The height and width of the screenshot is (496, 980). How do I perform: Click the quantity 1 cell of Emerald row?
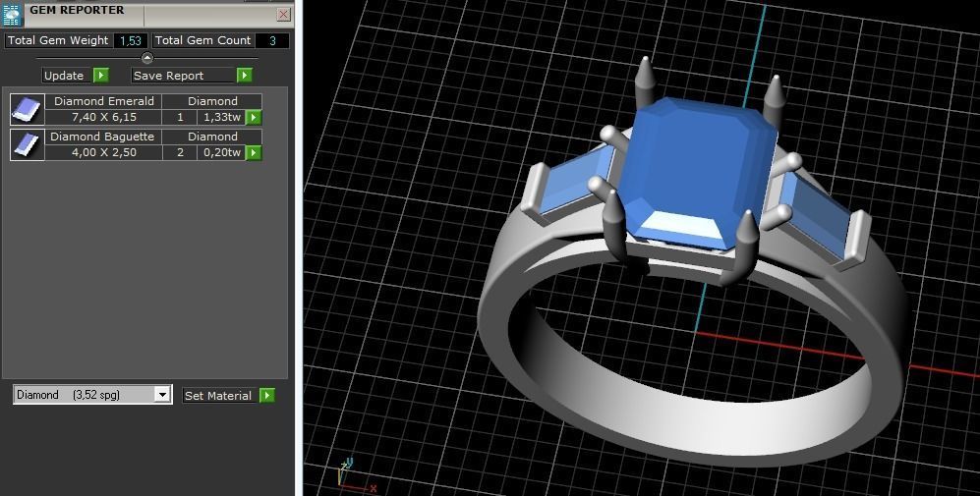pos(180,118)
